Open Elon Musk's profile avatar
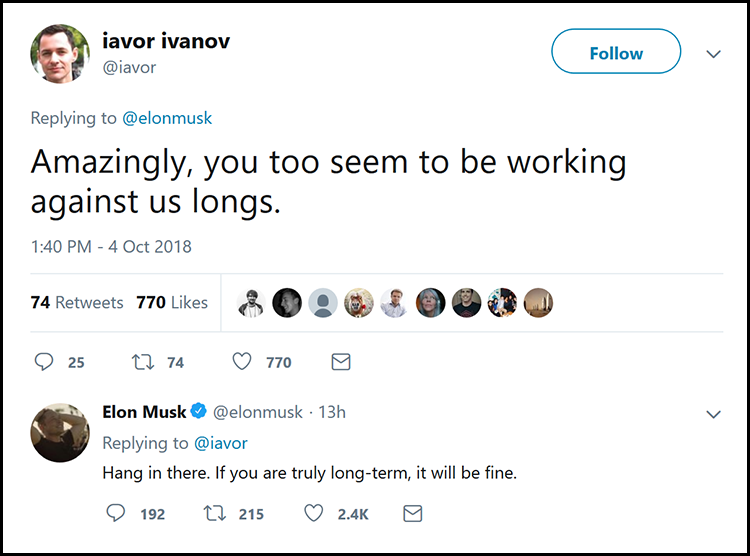The height and width of the screenshot is (556, 750). point(62,432)
